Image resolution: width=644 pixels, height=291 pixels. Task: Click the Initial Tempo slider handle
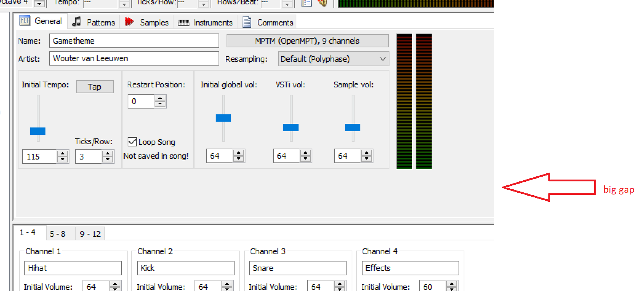(38, 131)
